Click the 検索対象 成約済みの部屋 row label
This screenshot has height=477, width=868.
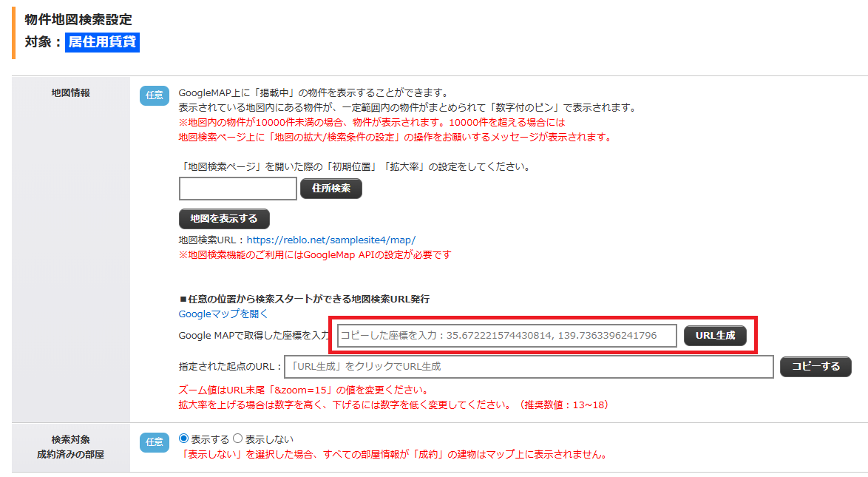71,447
